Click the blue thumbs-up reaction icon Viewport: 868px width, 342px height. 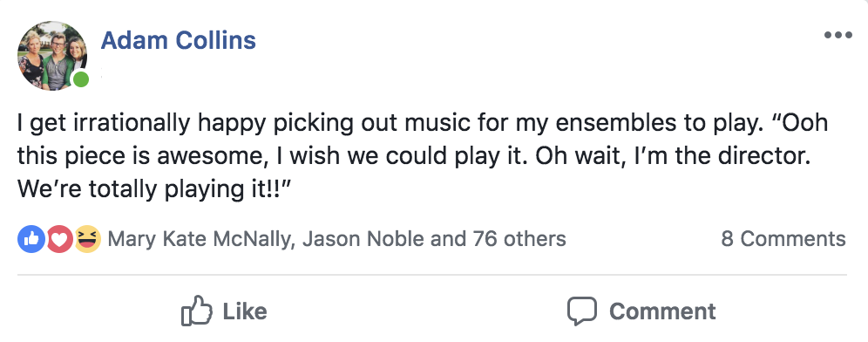pos(31,239)
